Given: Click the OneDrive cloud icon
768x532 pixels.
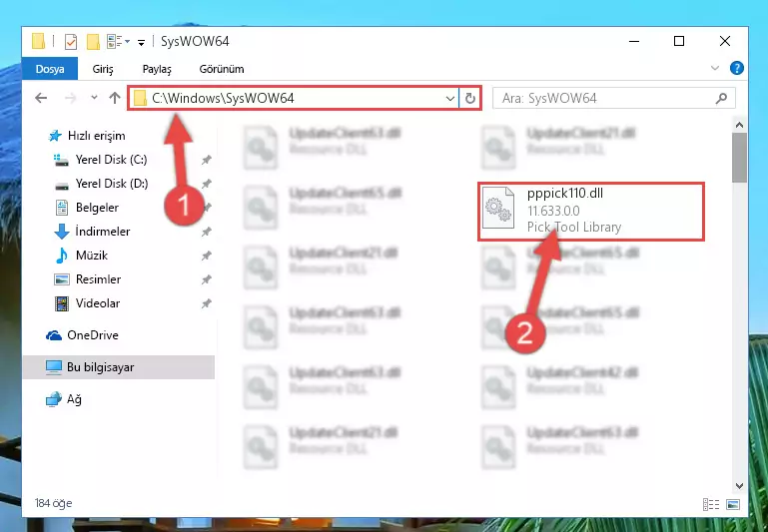Looking at the screenshot, I should pos(53,335).
